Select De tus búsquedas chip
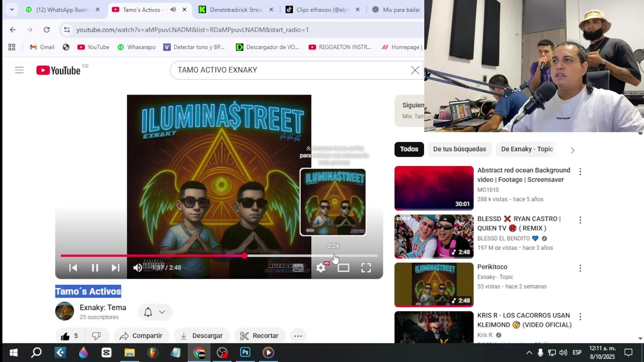Screen dimensions: 644x362 (x=459, y=149)
